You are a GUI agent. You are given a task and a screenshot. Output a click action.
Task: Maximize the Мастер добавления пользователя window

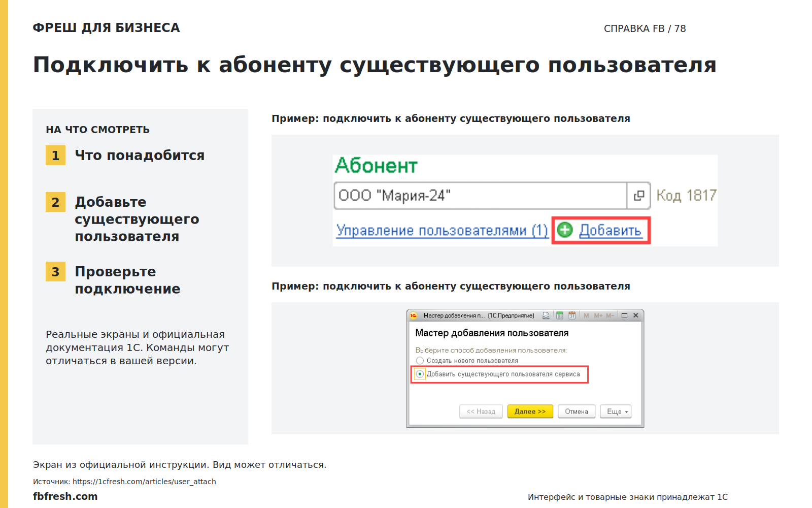tap(625, 315)
